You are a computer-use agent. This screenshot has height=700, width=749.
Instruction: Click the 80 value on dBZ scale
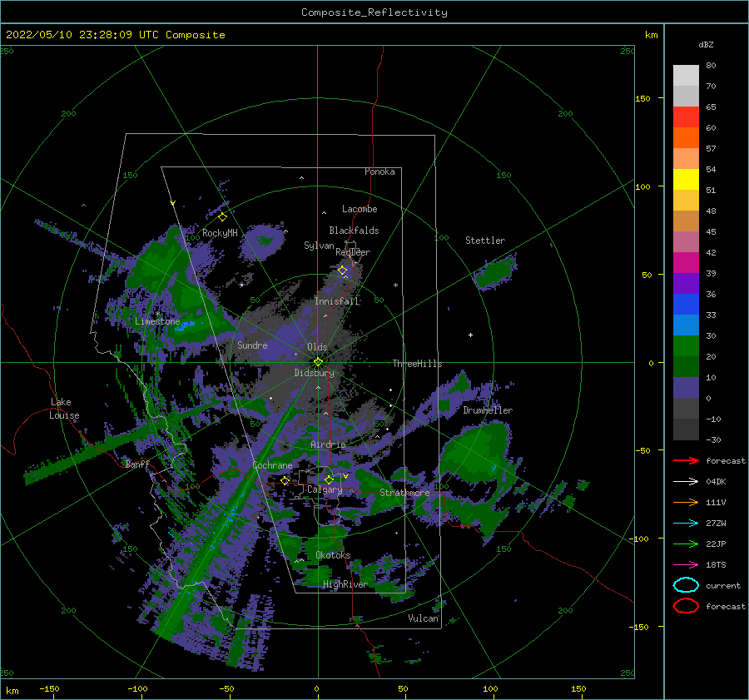pos(711,66)
